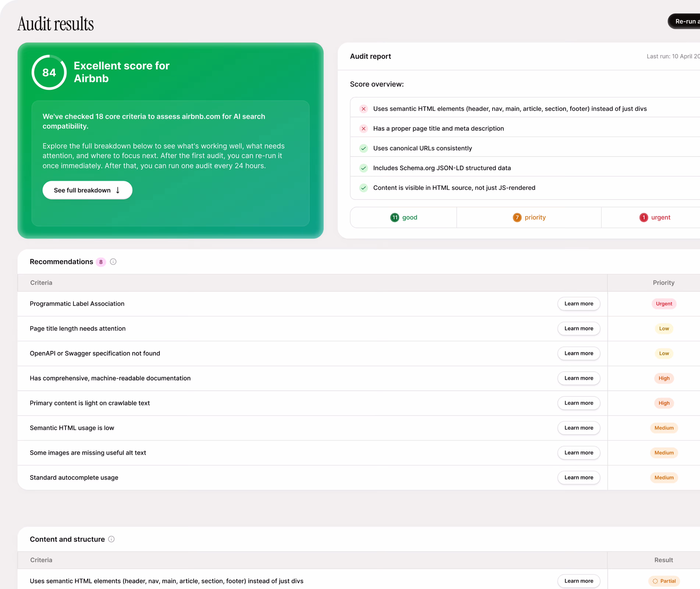The width and height of the screenshot is (700, 589).
Task: Click the green check icon beside Schema.org JSON-LD
Action: (x=363, y=168)
